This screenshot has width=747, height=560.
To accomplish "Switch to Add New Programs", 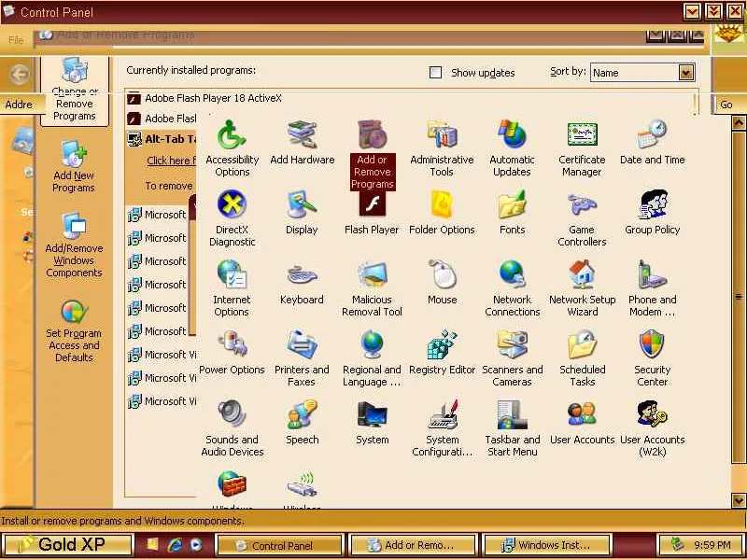I will 74,167.
